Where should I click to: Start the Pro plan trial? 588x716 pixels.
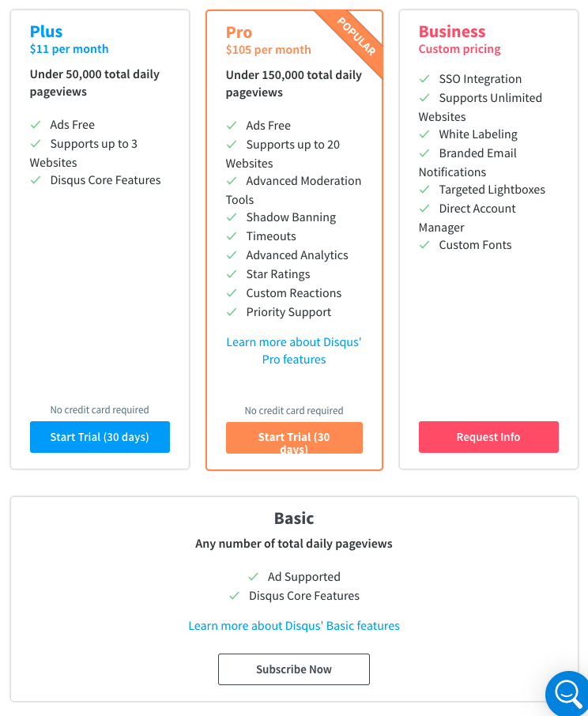point(294,438)
